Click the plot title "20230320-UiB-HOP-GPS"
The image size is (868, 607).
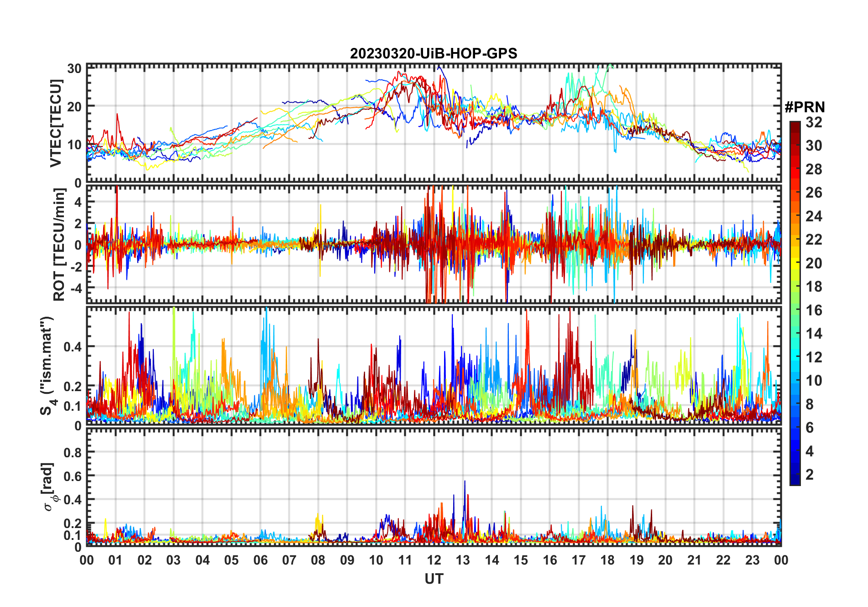click(x=434, y=53)
